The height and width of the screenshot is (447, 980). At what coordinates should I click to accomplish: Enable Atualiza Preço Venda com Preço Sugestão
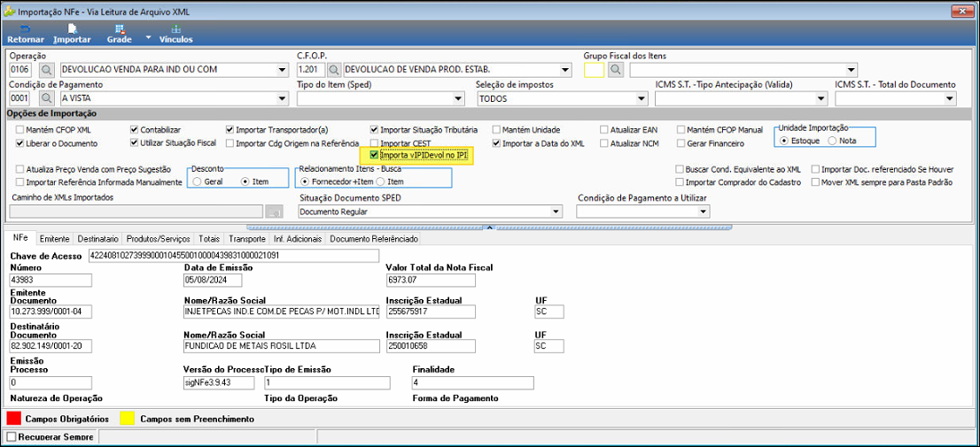click(20, 169)
